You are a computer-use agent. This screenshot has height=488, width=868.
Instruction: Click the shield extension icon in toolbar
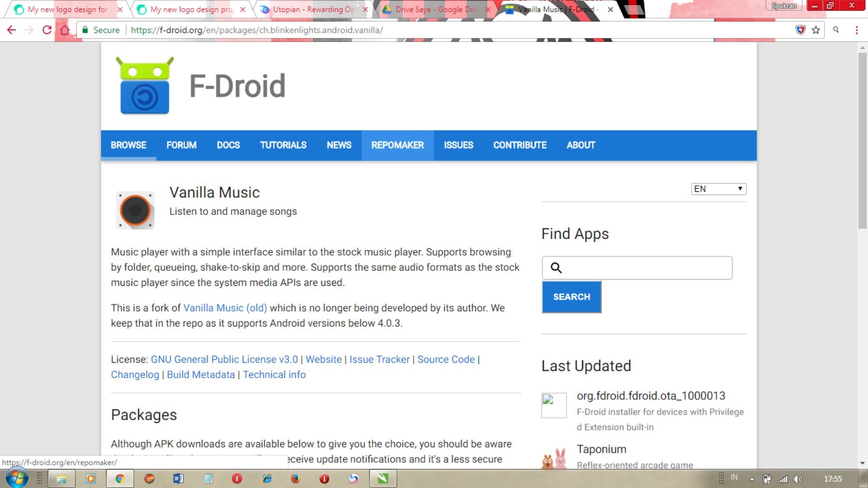[801, 30]
